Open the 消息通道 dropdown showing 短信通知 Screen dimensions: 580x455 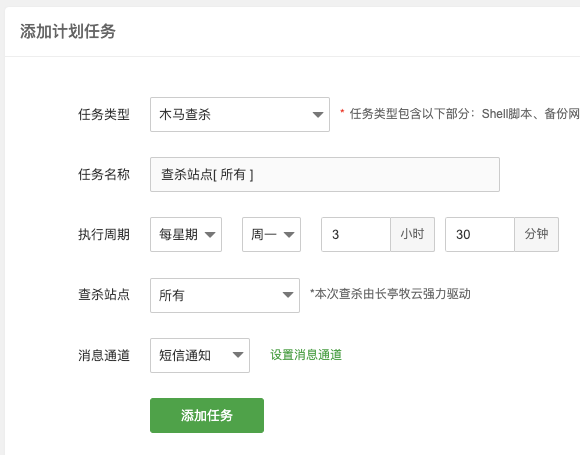(x=200, y=355)
